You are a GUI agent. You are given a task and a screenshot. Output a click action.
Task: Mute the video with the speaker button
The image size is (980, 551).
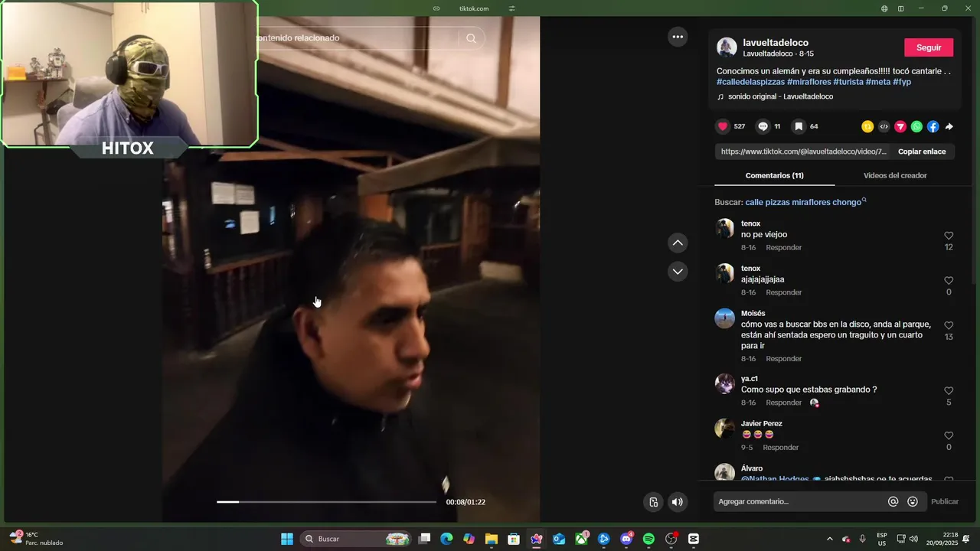[x=677, y=502]
